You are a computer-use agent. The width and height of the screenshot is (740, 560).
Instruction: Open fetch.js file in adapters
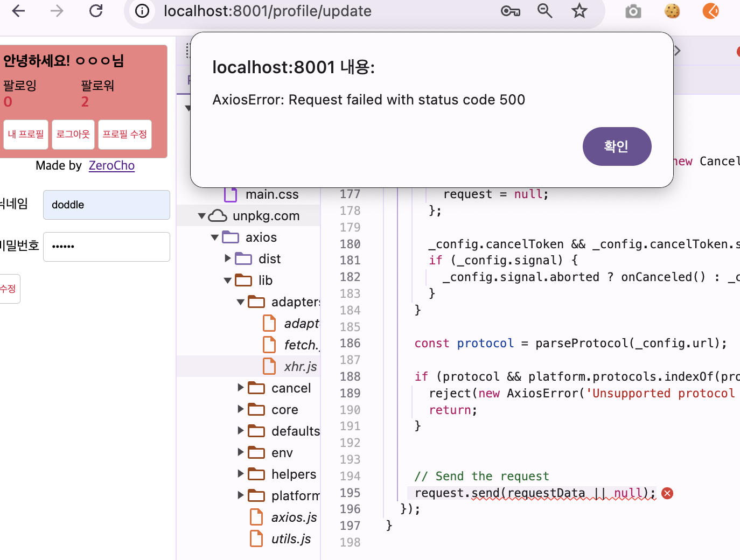302,345
